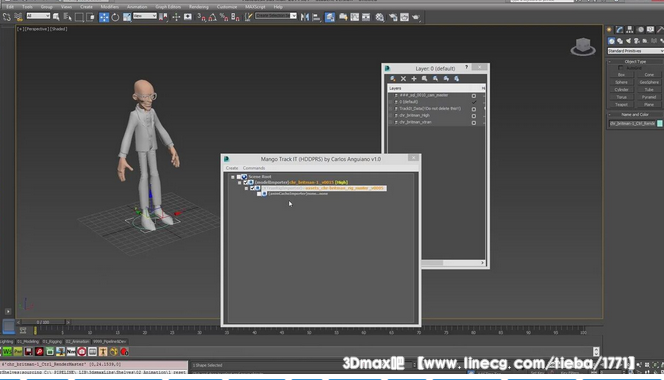Open the MAXScript menu
Viewport: 664px width, 380px height.
pyautogui.click(x=255, y=7)
